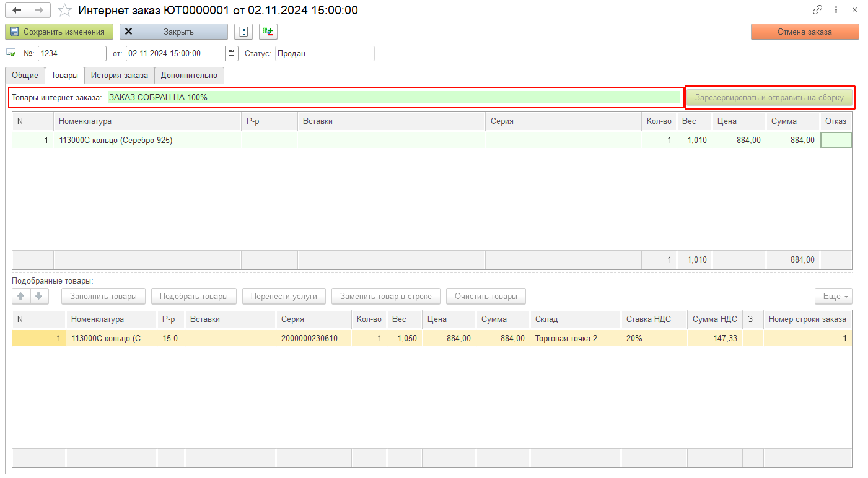This screenshot has width=868, height=478.
Task: Click the Закрыть button
Action: click(173, 32)
